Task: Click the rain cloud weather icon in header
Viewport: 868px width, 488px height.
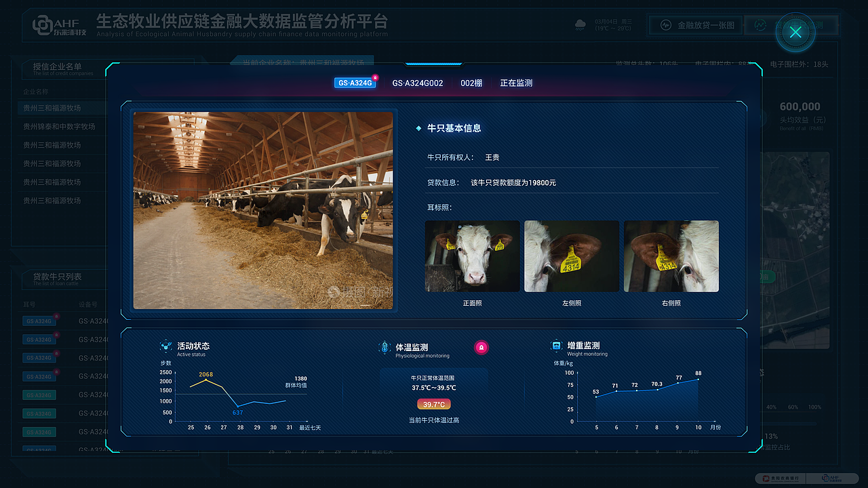Action: tap(580, 25)
